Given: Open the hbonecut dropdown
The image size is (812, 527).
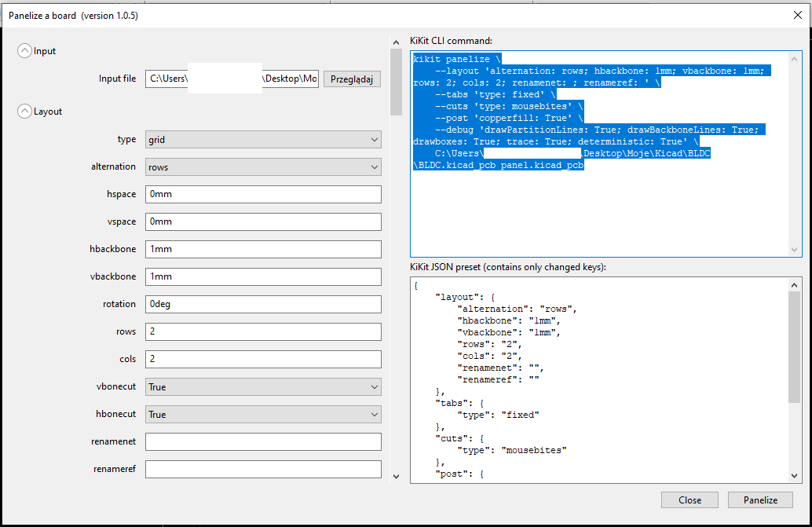Looking at the screenshot, I should (263, 414).
